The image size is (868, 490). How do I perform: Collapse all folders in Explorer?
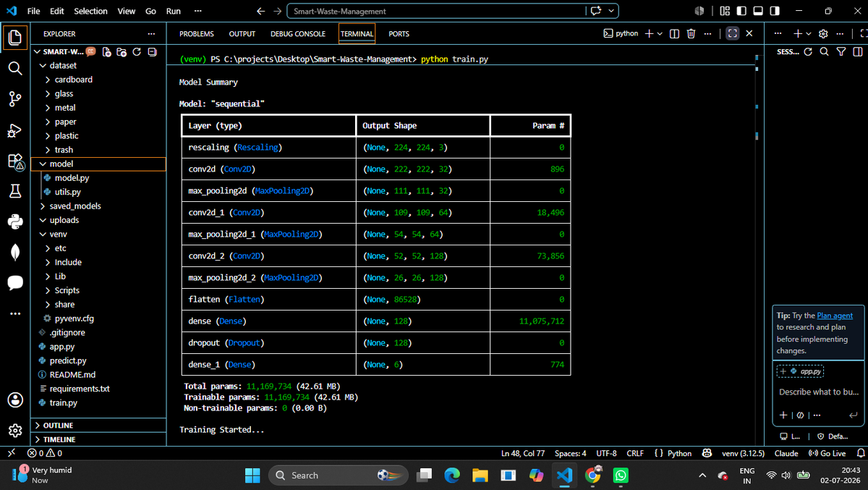(x=152, y=52)
